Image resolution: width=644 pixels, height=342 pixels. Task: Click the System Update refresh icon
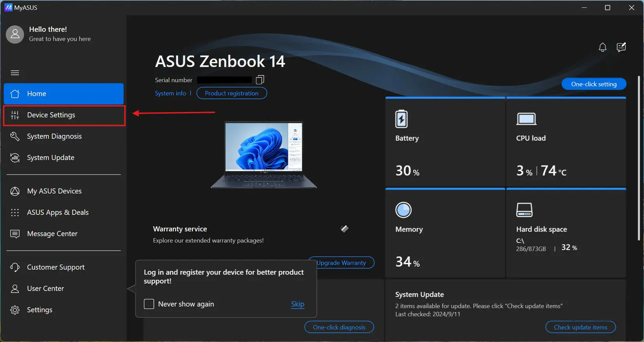pyautogui.click(x=15, y=158)
